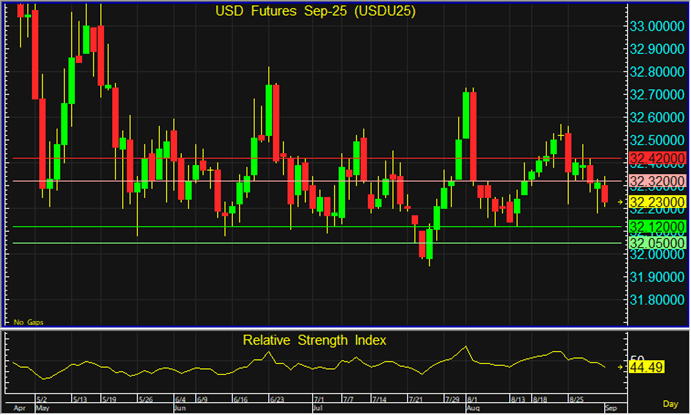
Task: Click the small arrow beside current price
Action: 620,202
